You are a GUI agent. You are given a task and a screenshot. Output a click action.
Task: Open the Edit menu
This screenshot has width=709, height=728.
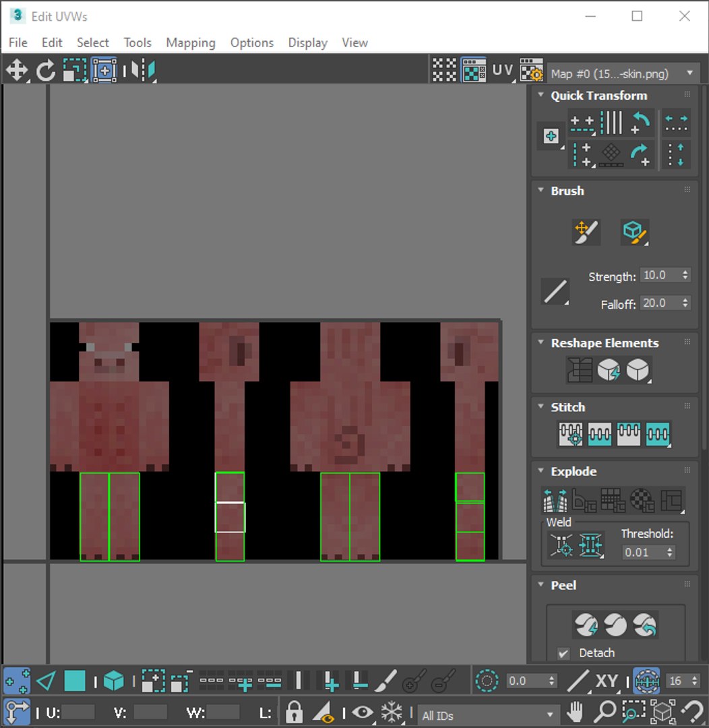(52, 42)
